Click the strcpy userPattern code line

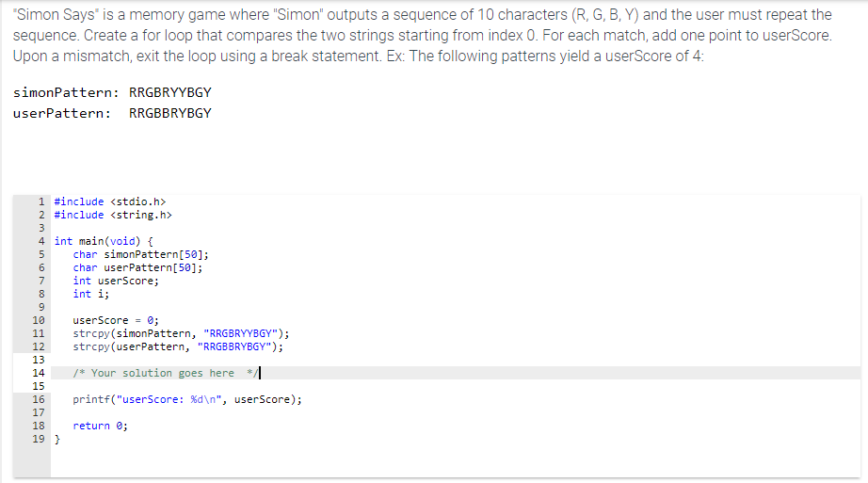[x=178, y=346]
